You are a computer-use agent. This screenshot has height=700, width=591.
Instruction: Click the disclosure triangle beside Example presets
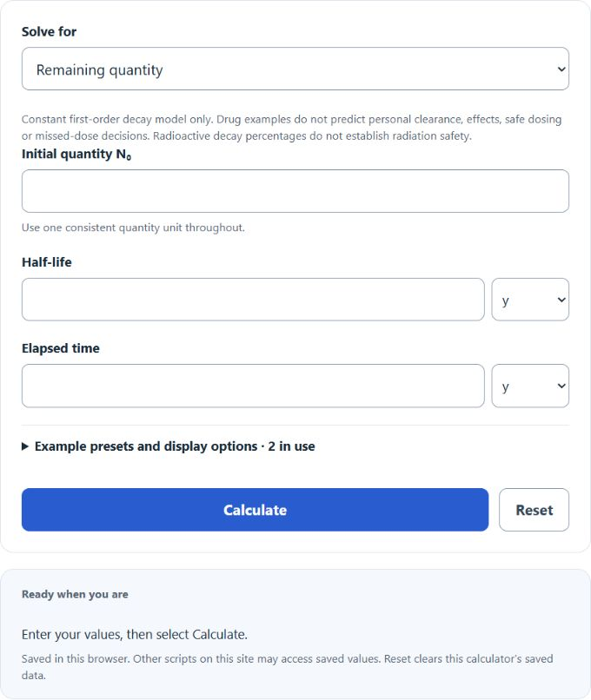[25, 446]
